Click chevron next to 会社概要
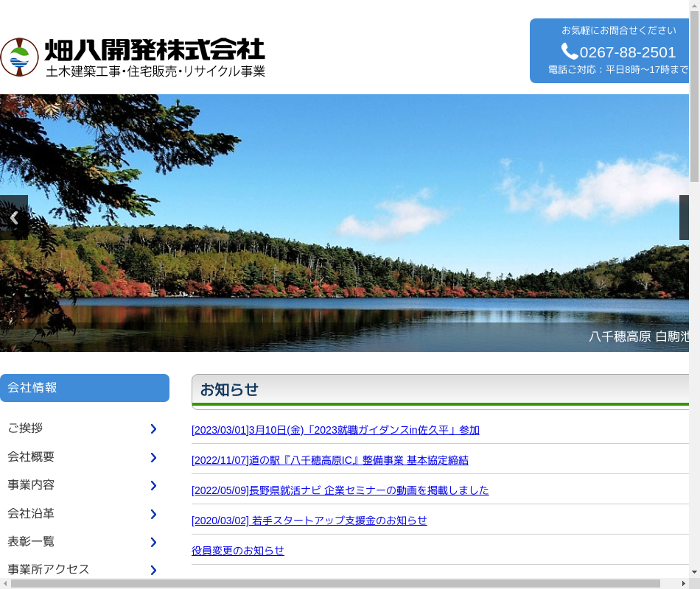The height and width of the screenshot is (589, 700). 153,457
